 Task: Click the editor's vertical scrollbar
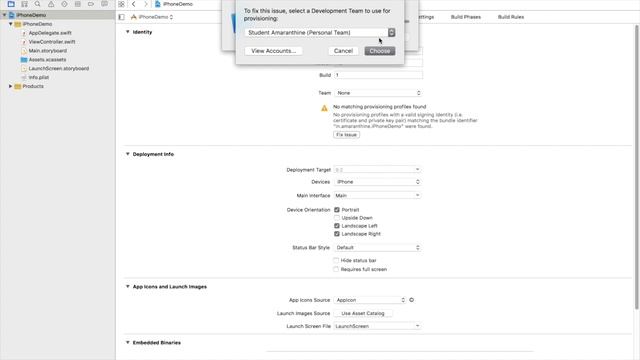coord(636,167)
